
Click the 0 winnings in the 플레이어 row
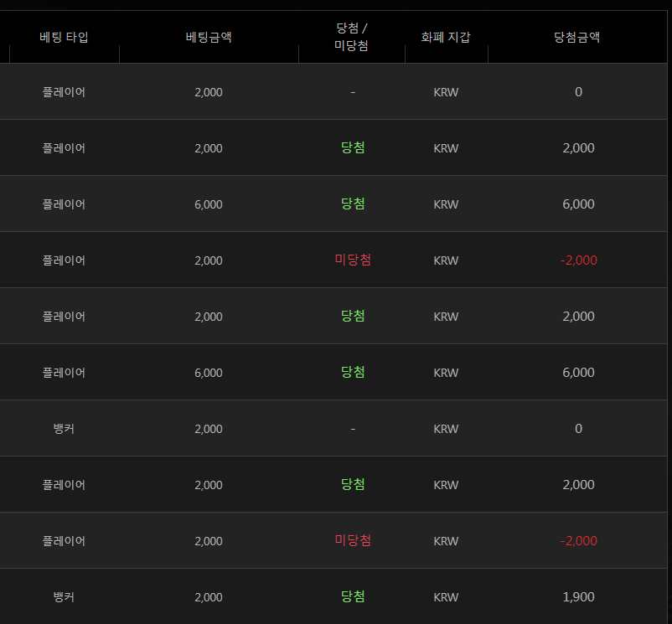[x=578, y=92]
